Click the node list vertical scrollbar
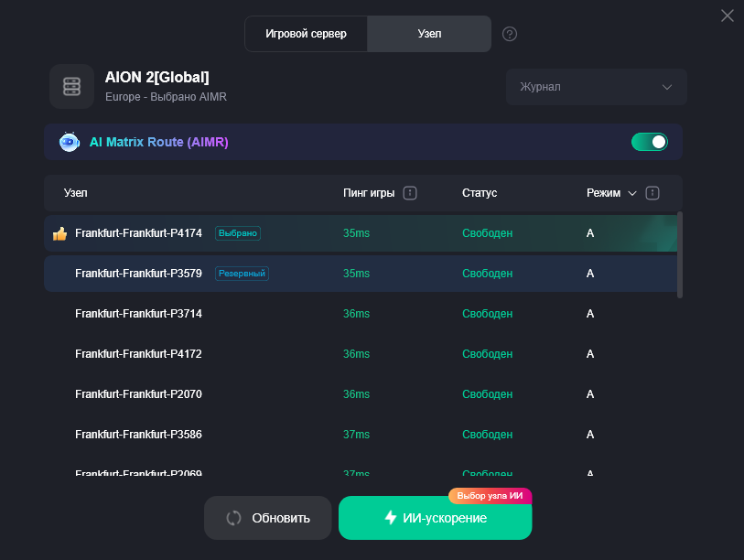The width and height of the screenshot is (744, 560). pos(679,255)
